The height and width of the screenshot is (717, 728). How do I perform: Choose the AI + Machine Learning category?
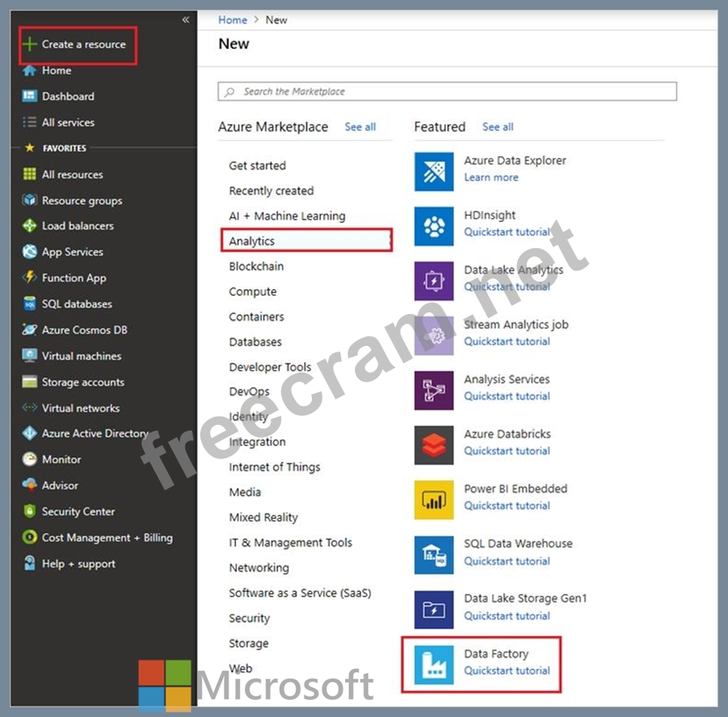point(287,216)
